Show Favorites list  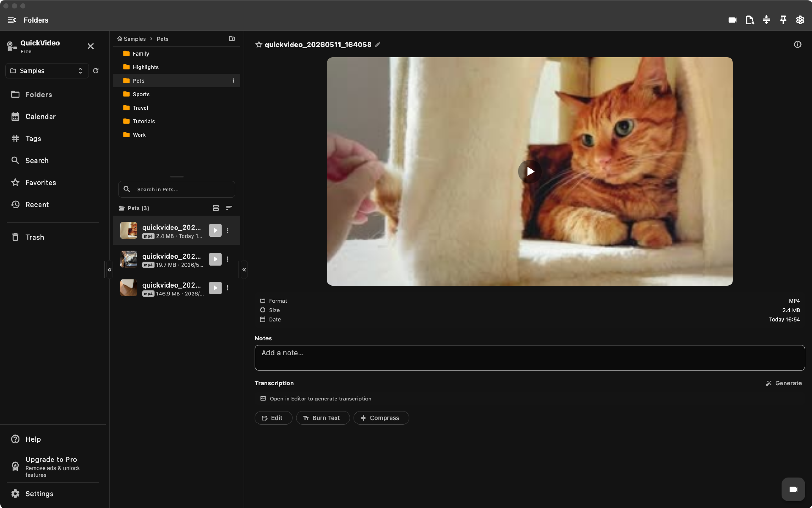(53, 183)
